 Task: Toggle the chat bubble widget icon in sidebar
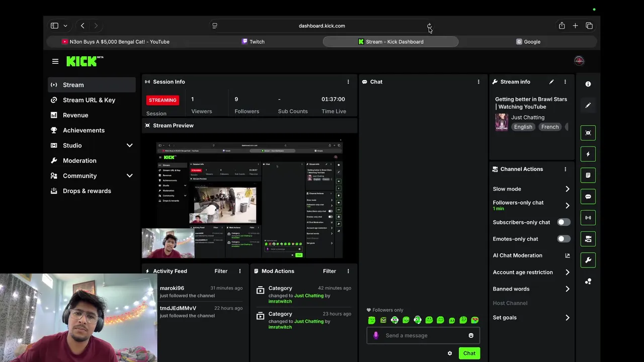[x=588, y=197]
